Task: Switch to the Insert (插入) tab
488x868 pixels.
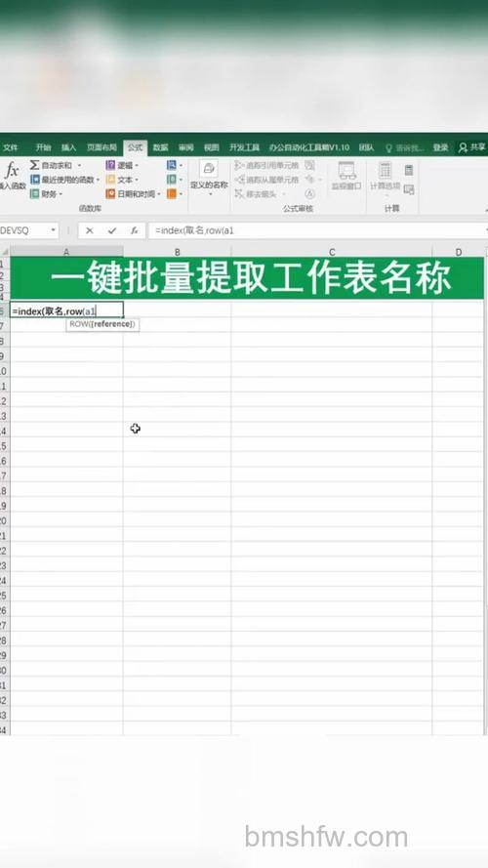Action: 68,147
